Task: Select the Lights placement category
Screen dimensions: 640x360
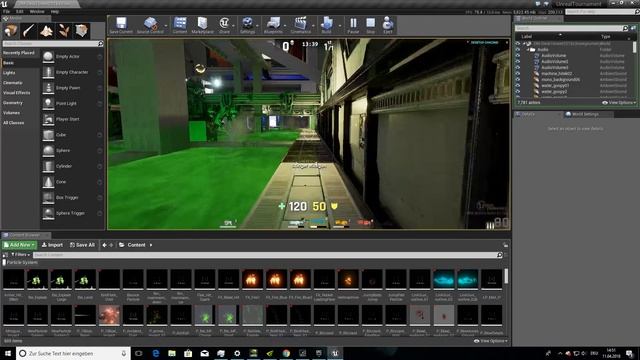Action: (x=9, y=73)
